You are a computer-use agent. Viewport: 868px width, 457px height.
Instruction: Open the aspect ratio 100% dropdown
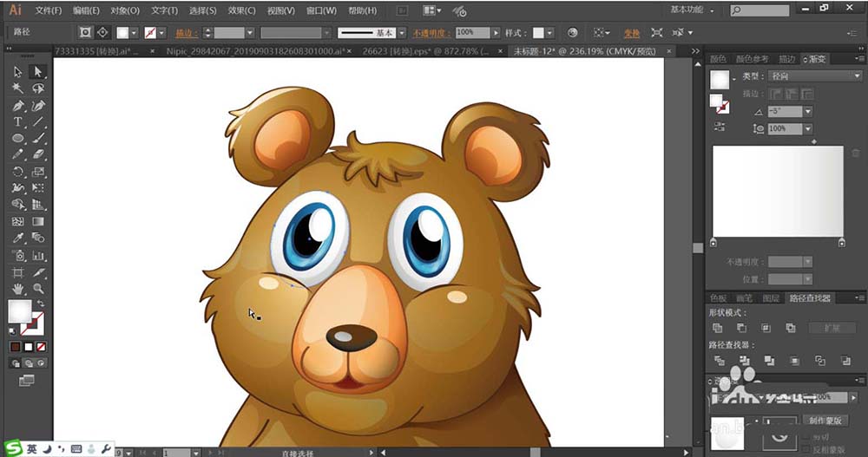808,128
